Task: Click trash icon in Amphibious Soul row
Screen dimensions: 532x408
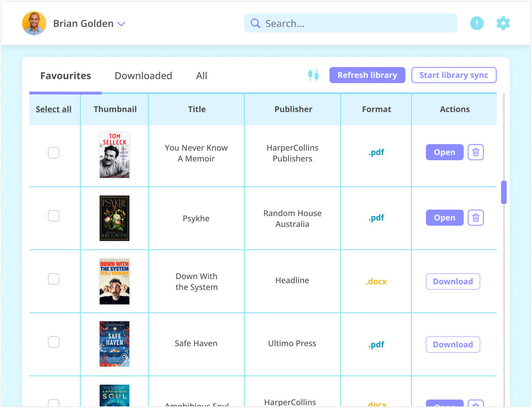Action: click(476, 404)
